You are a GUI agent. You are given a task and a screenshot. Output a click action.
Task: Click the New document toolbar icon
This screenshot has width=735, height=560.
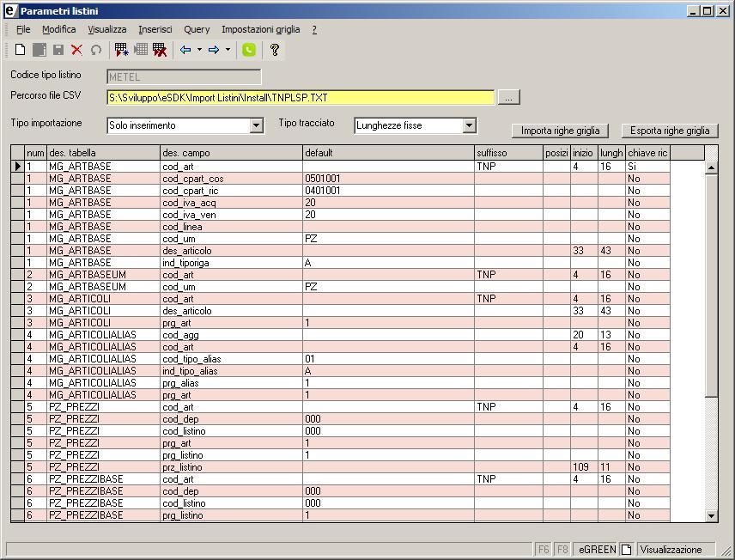click(20, 50)
